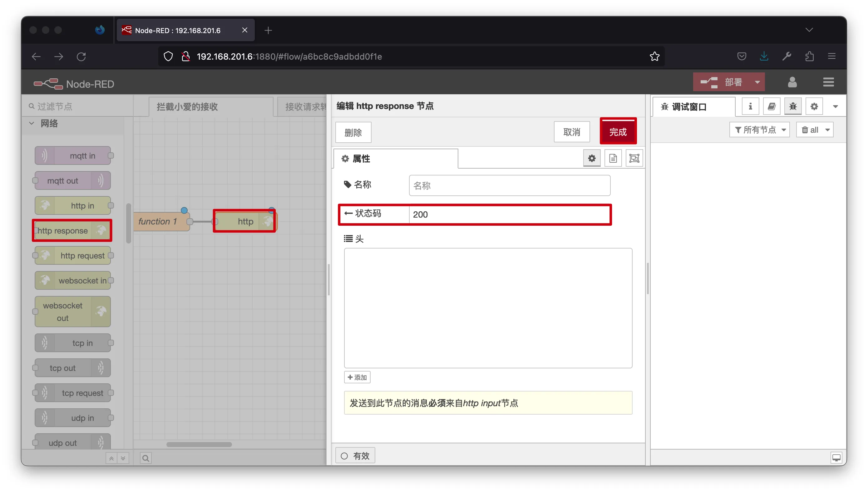
Task: Open the node properties gear icon
Action: pos(592,158)
